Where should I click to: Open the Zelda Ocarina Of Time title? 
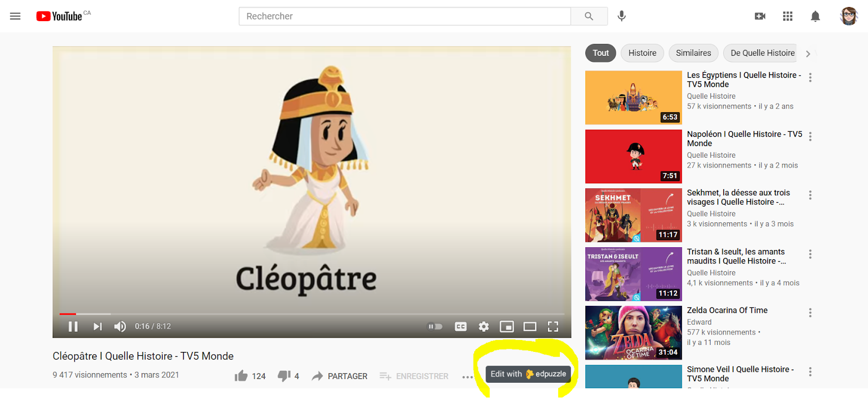[727, 311]
